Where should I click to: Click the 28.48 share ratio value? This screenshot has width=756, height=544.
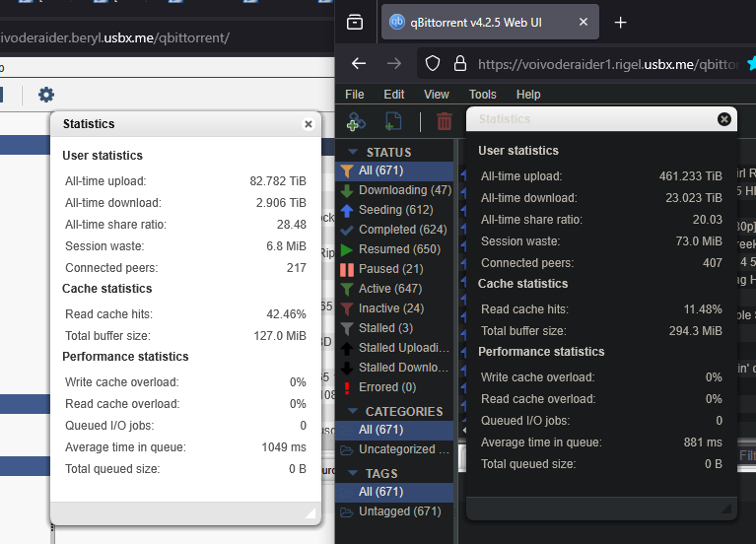click(x=292, y=225)
